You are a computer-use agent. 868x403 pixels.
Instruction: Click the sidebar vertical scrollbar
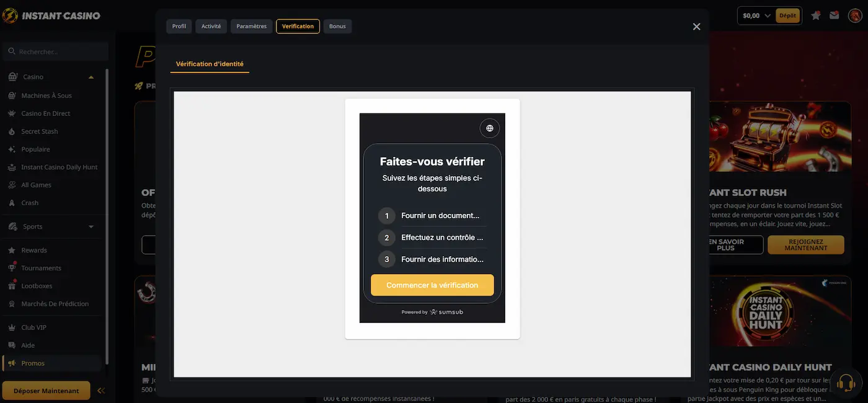(107, 217)
